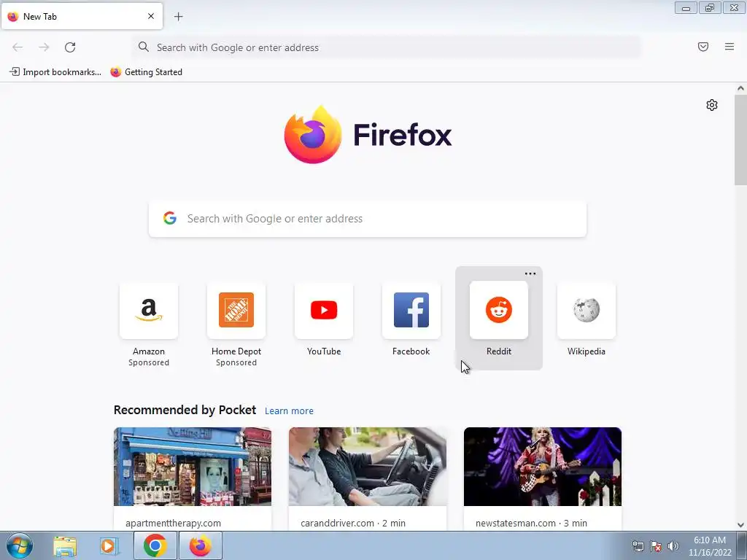Click the Amazon Sponsored label
Viewport: 747px width, 560px height.
tap(149, 362)
